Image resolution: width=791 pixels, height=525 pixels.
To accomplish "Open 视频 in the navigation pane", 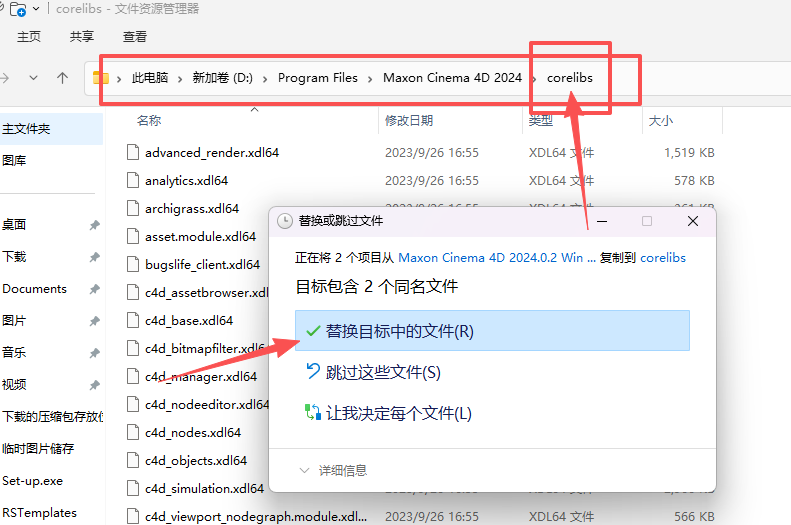I will click(x=14, y=385).
